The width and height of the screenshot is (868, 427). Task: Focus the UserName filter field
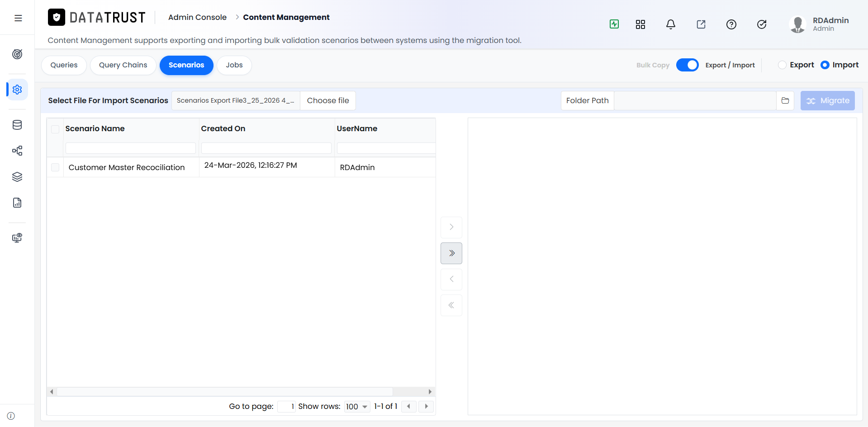coord(386,148)
